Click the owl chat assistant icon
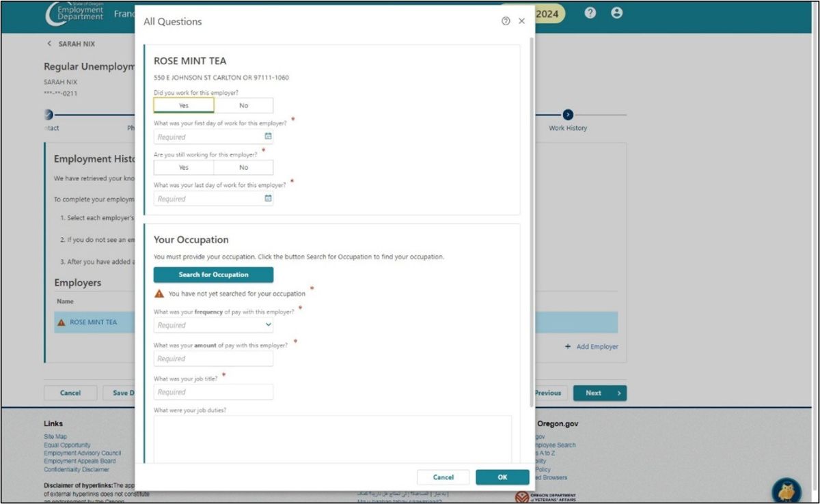Image resolution: width=820 pixels, height=504 pixels. click(786, 490)
